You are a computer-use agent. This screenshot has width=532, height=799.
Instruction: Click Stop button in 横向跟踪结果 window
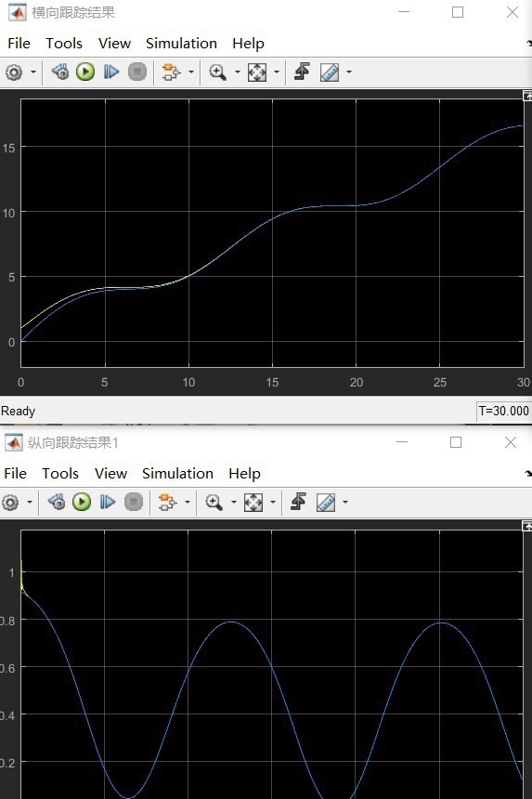(136, 72)
